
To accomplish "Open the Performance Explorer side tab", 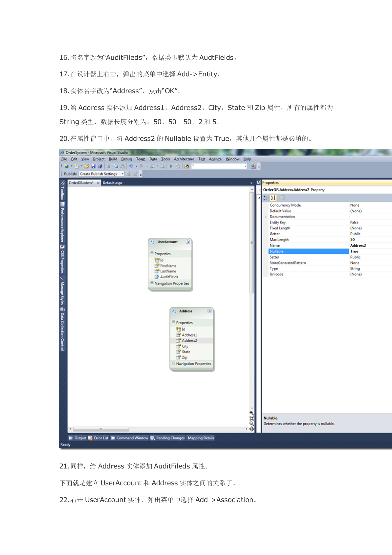I will point(62,222).
